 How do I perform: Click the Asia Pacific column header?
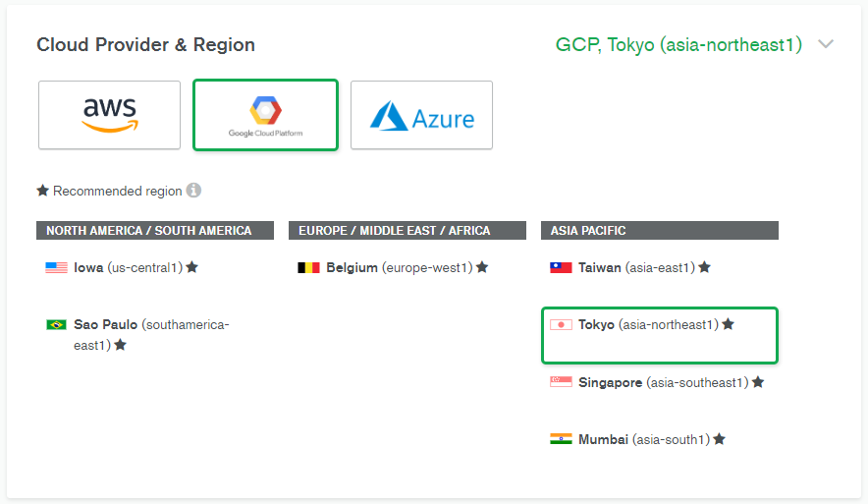pos(660,231)
